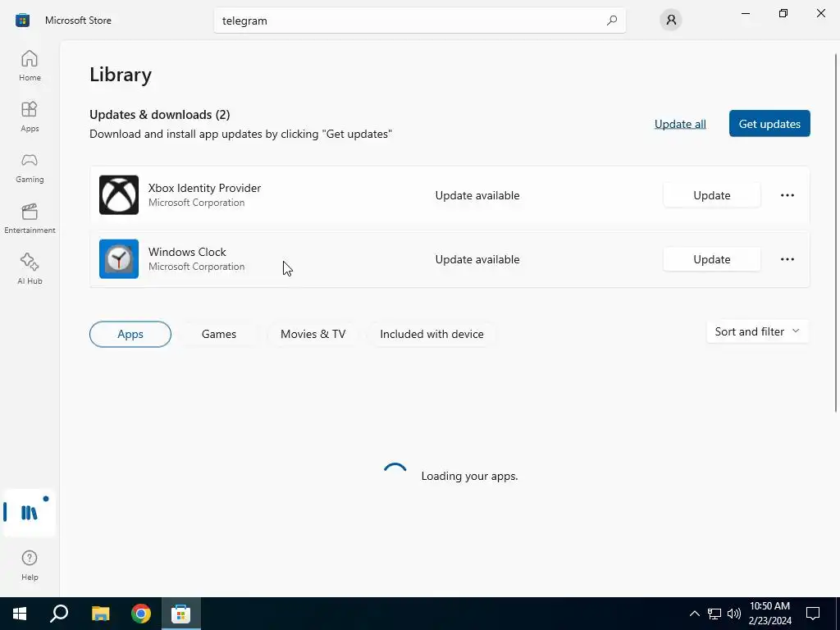The height and width of the screenshot is (630, 840).
Task: Open the Entertainment sidebar section
Action: [30, 218]
